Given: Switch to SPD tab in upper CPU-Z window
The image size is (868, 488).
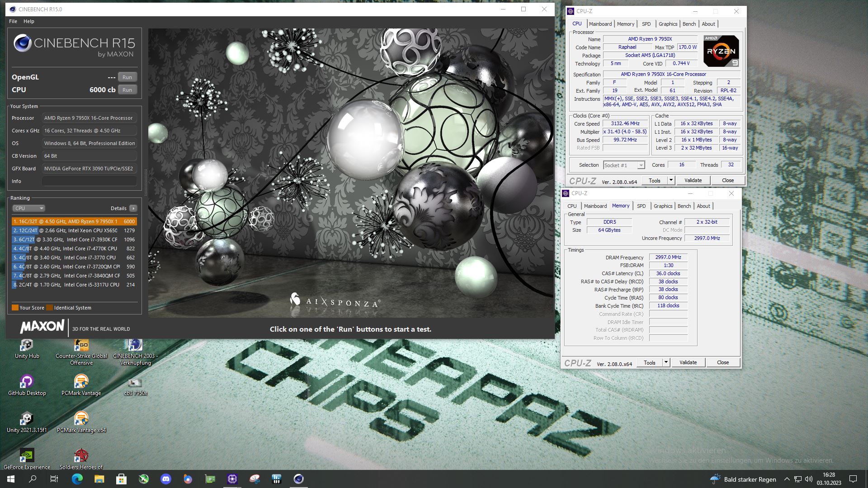Looking at the screenshot, I should pos(646,24).
